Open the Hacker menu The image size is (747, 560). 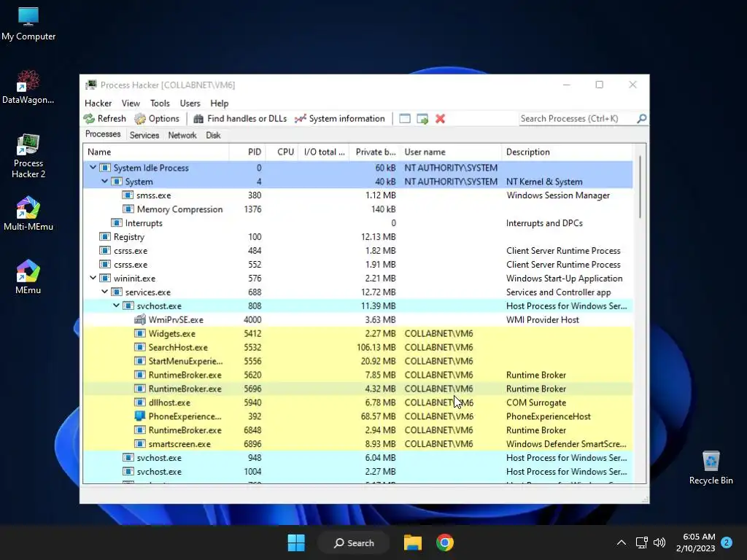click(98, 104)
